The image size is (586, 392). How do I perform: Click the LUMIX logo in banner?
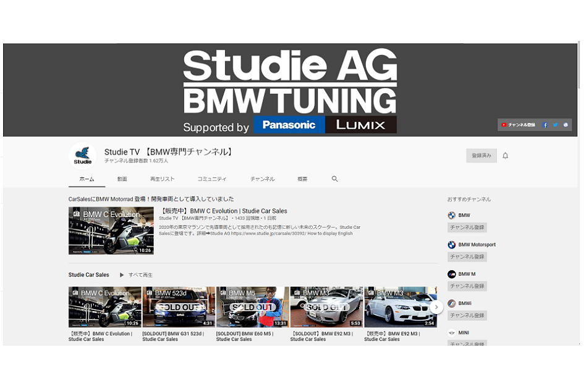click(x=360, y=125)
